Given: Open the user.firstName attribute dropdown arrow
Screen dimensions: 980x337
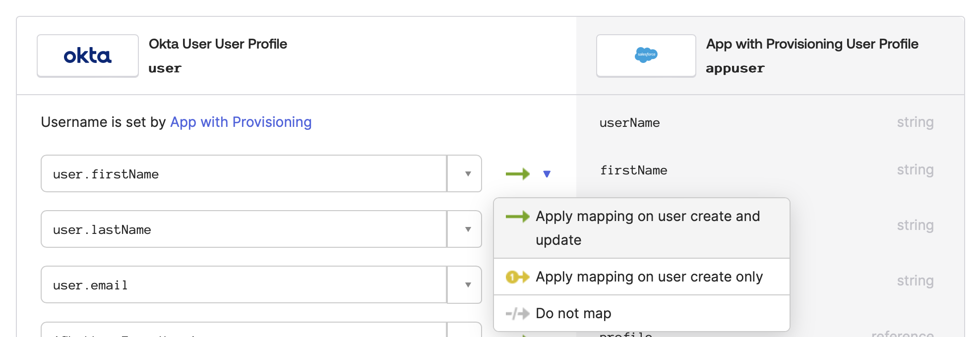Looking at the screenshot, I should pos(467,174).
